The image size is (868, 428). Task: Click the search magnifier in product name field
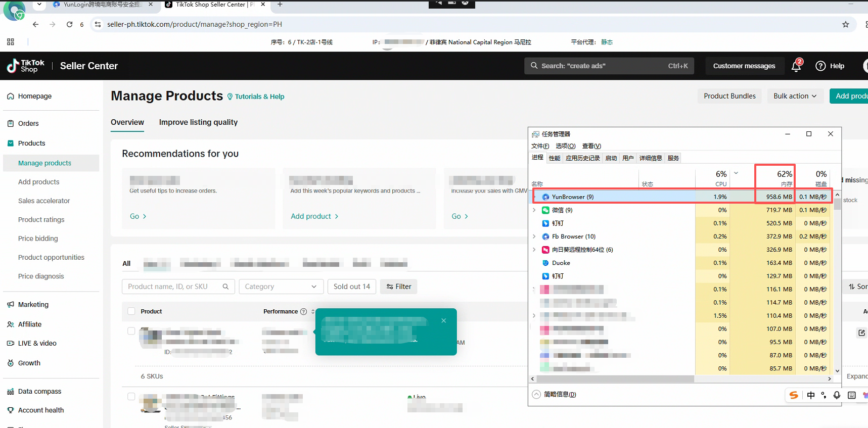coord(225,287)
